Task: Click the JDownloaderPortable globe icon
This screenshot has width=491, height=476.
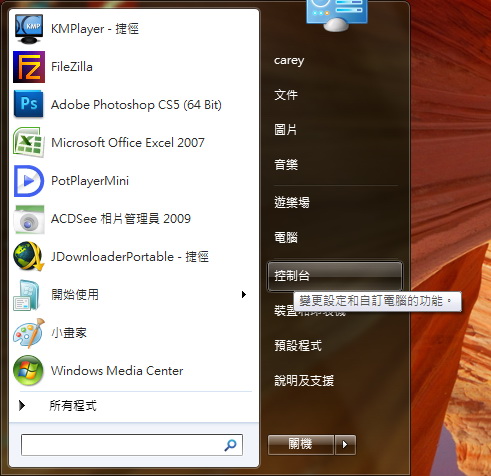Action: click(x=29, y=256)
